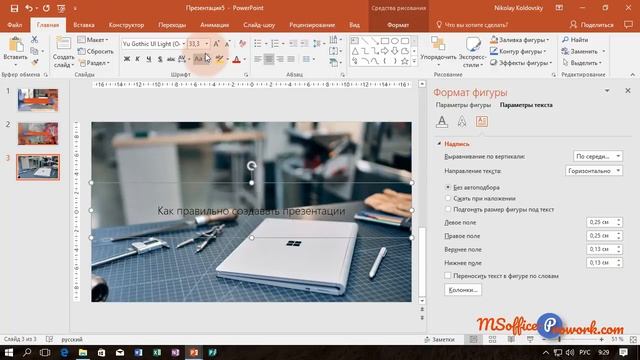Open the font color red A swatch
640x360 pixels.
(x=236, y=60)
